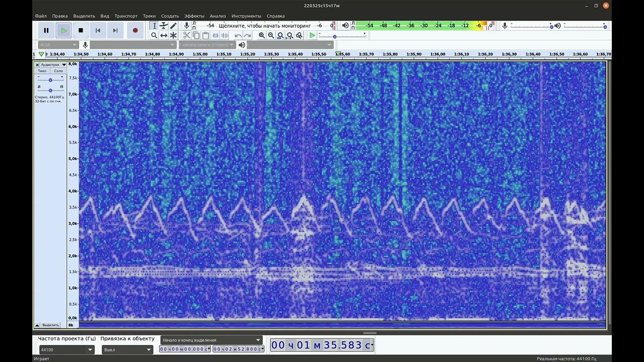Click the Undo arrow icon
This screenshot has height=362, width=644.
[238, 35]
